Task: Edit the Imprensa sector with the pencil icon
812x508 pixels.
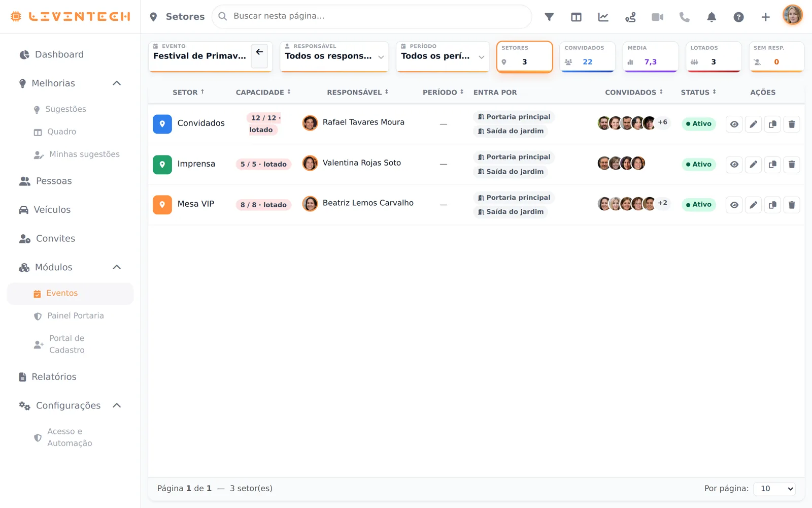Action: click(x=753, y=165)
